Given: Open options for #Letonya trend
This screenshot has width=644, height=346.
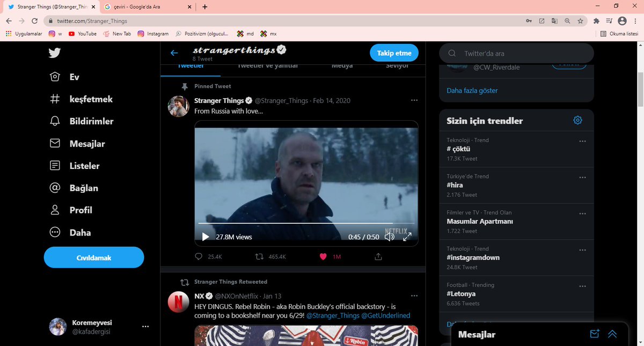Looking at the screenshot, I should coord(582,286).
